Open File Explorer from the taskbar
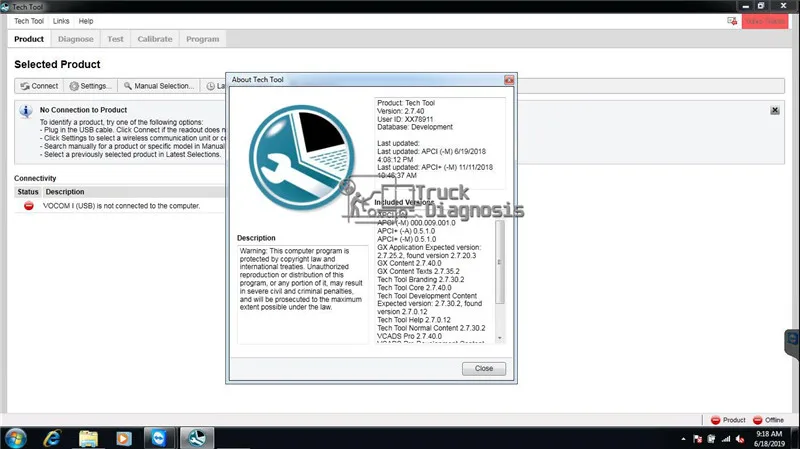 pos(88,438)
